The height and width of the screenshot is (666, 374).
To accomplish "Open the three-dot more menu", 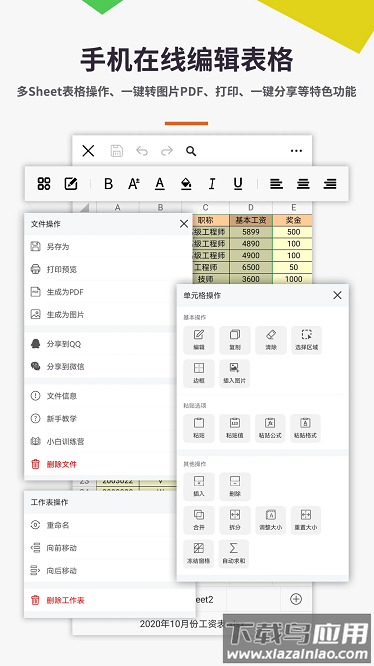I will point(296,151).
